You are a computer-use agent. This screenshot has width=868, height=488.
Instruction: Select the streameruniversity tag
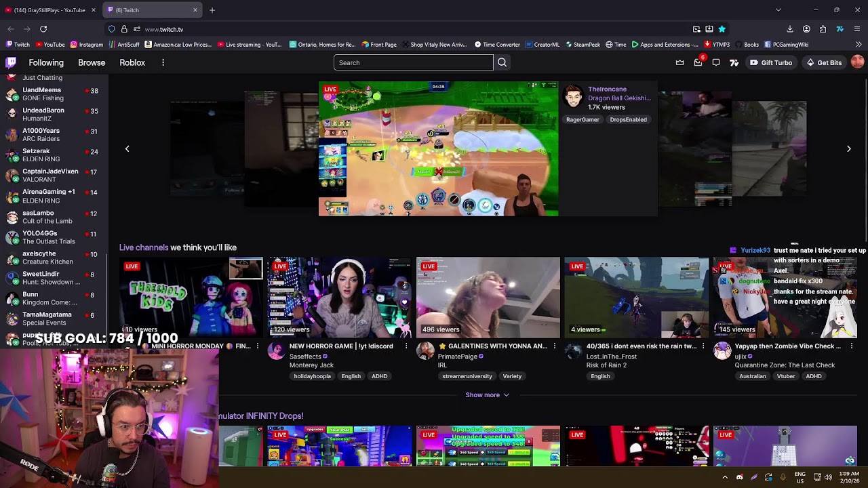(x=467, y=376)
